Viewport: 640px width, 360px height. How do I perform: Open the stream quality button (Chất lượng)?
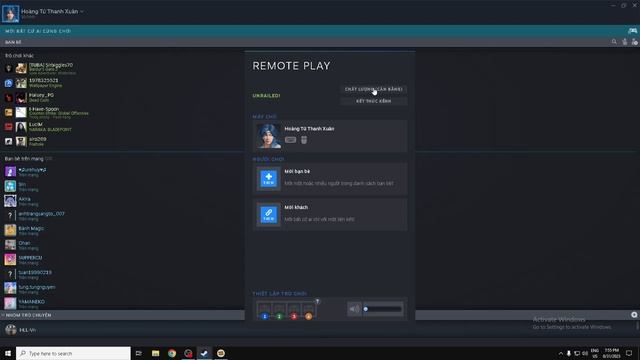373,89
